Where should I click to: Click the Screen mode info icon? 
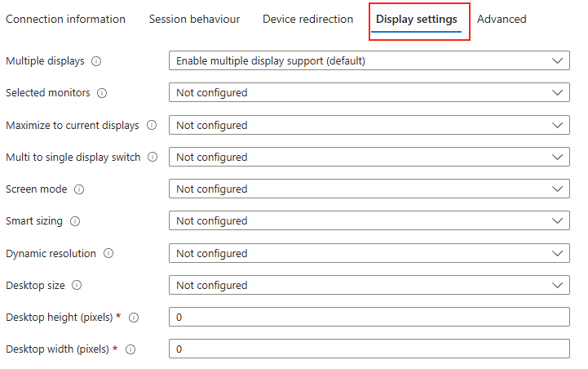(x=79, y=189)
